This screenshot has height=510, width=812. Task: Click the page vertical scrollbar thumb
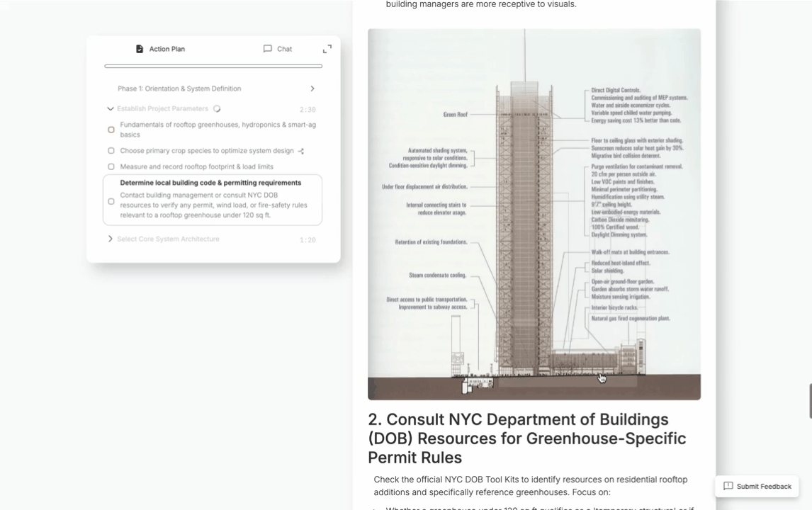(x=810, y=401)
